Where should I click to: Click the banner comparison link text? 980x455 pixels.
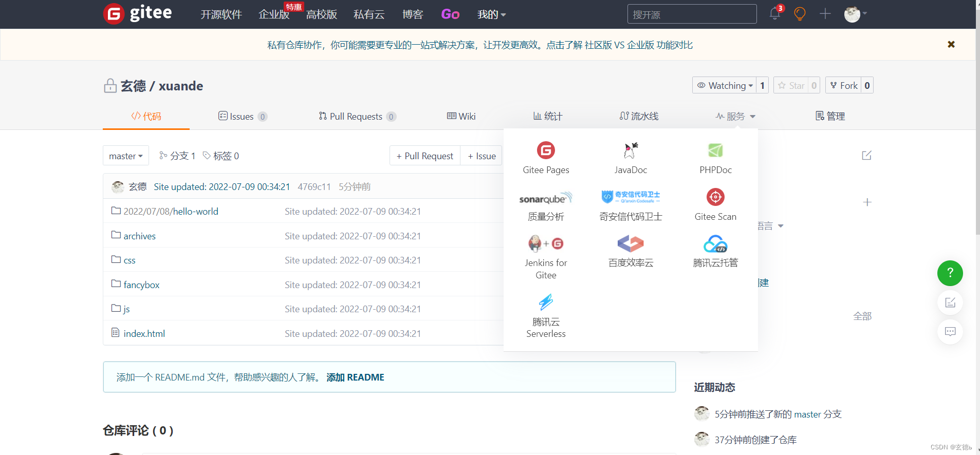click(x=619, y=45)
